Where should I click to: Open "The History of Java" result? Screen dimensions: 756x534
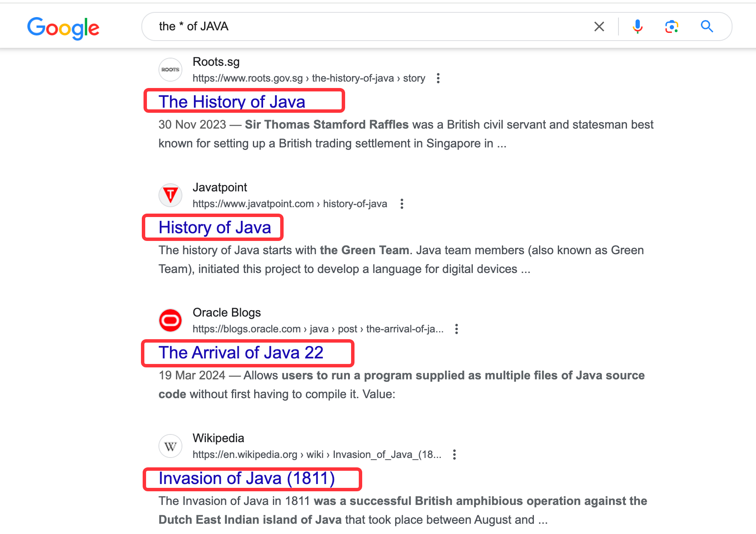coord(232,102)
